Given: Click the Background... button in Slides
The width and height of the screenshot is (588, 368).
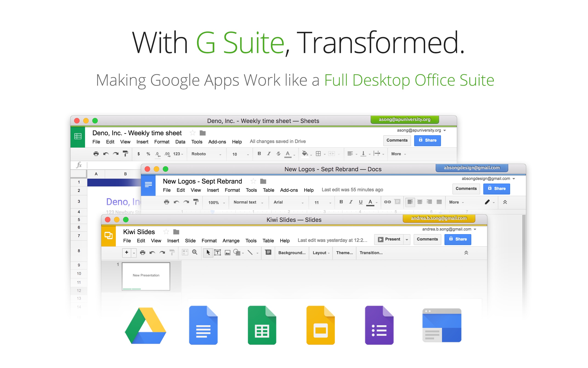Looking at the screenshot, I should click(292, 253).
